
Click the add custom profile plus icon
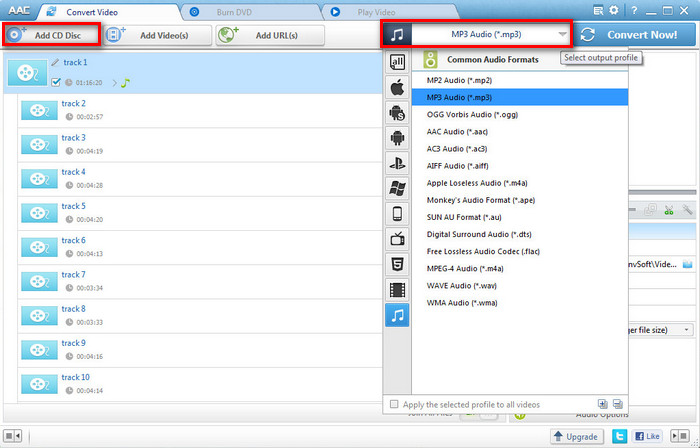(603, 404)
